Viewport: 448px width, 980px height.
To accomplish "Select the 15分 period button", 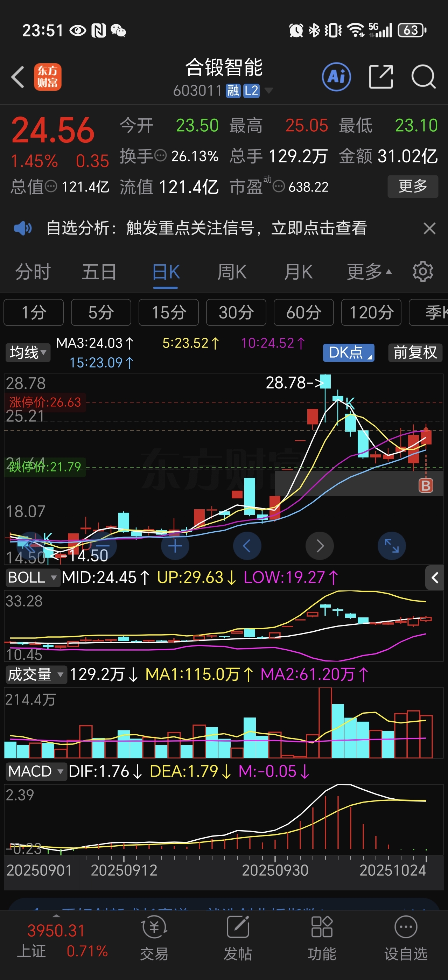I will (x=168, y=312).
